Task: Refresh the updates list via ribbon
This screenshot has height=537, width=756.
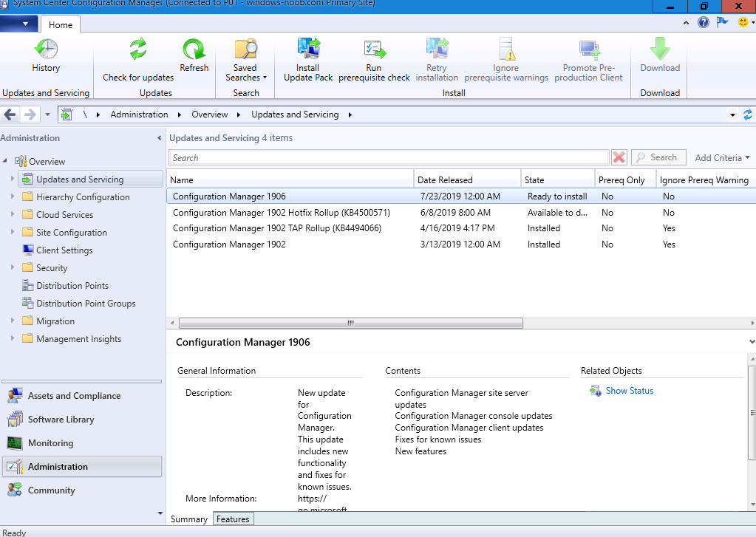Action: pos(194,55)
